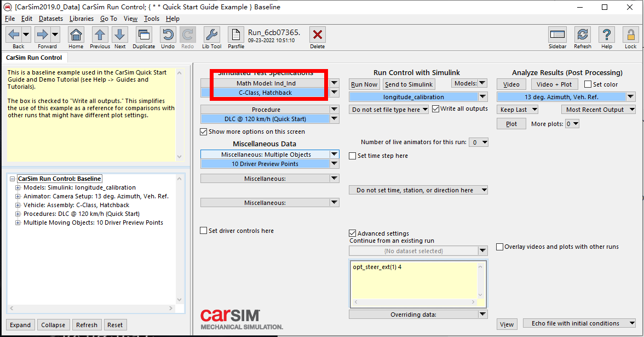Enable Overlay videos and plots checkbox
The height and width of the screenshot is (337, 644).
pos(499,247)
